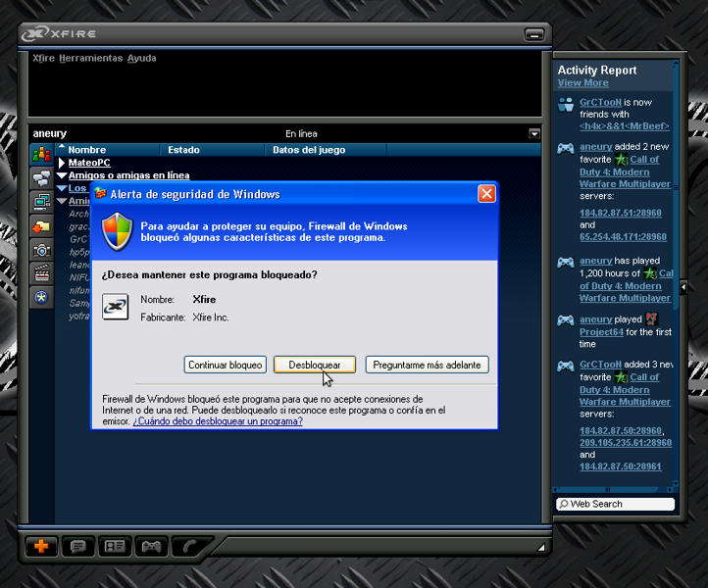Open server link 65.254.48.171:28960
This screenshot has height=588, width=708.
(x=623, y=236)
